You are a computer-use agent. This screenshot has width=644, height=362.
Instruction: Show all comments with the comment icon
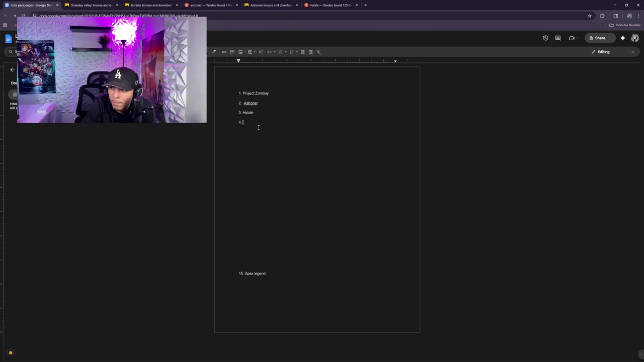tap(558, 38)
